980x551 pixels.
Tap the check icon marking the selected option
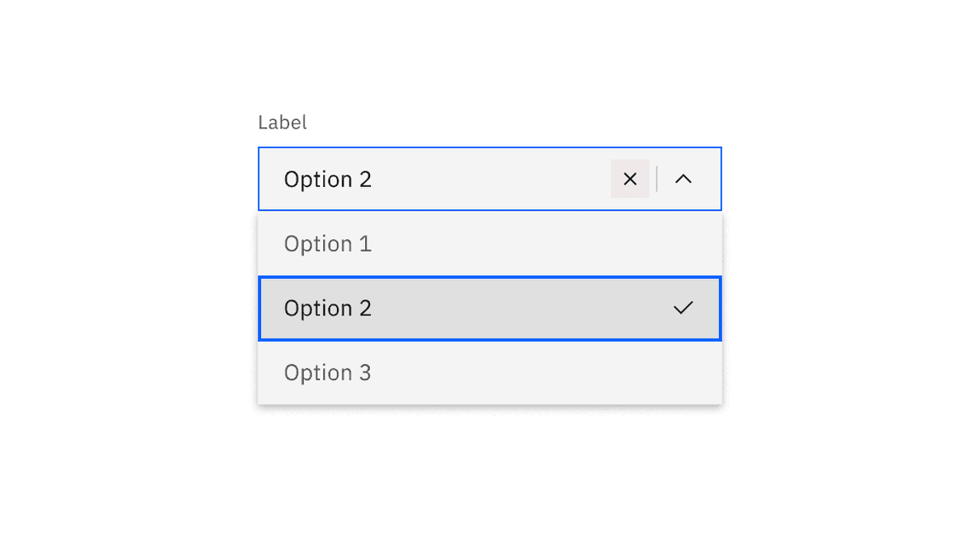pos(683,308)
